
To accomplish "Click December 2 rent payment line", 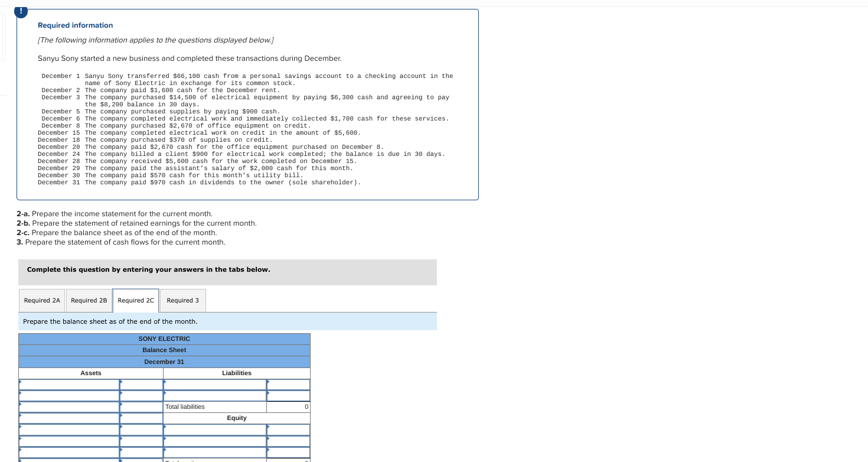I will [x=161, y=90].
